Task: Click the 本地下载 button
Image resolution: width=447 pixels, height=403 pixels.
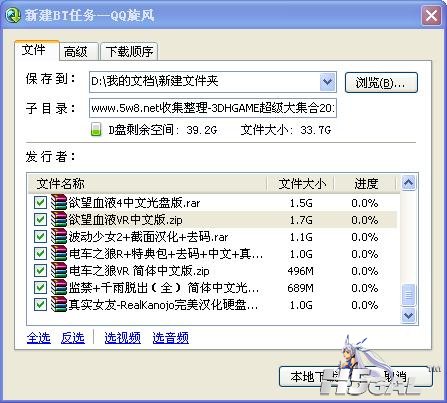Action: point(315,377)
